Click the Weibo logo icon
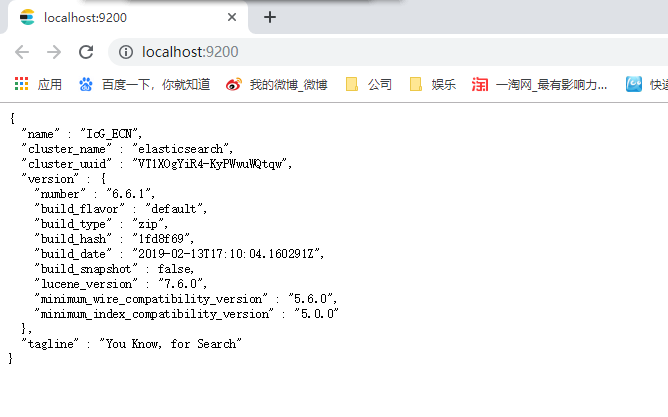This screenshot has width=668, height=417. point(233,84)
